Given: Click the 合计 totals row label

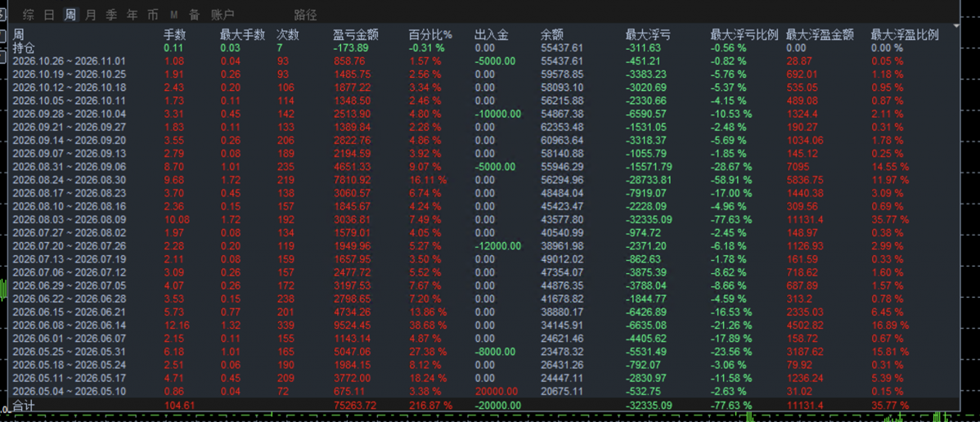Looking at the screenshot, I should [x=24, y=406].
